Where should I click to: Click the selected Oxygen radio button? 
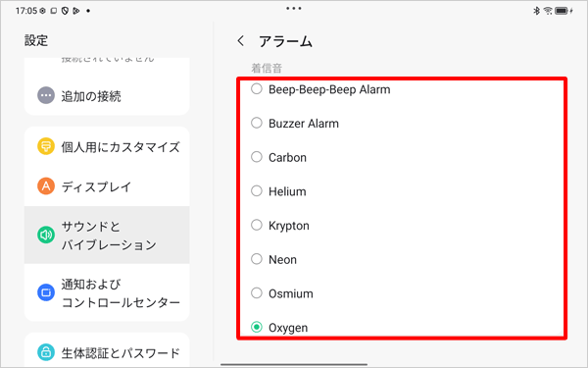coord(257,327)
